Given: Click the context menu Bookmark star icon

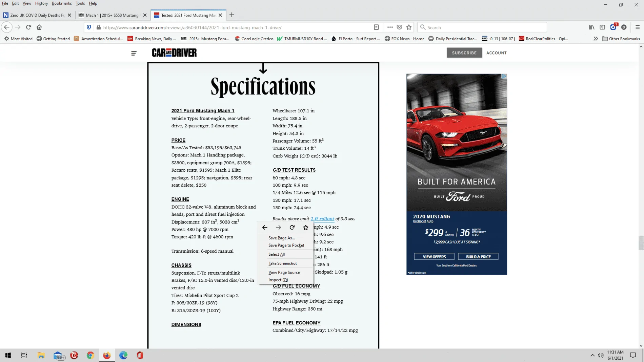Looking at the screenshot, I should pos(306,228).
